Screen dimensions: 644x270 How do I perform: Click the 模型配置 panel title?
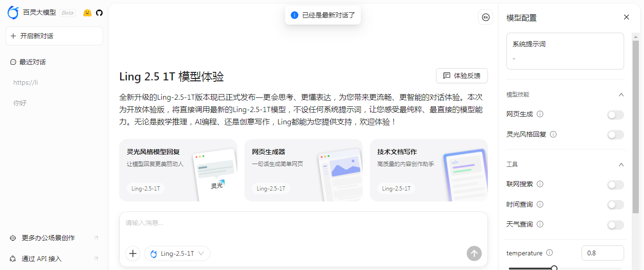522,18
